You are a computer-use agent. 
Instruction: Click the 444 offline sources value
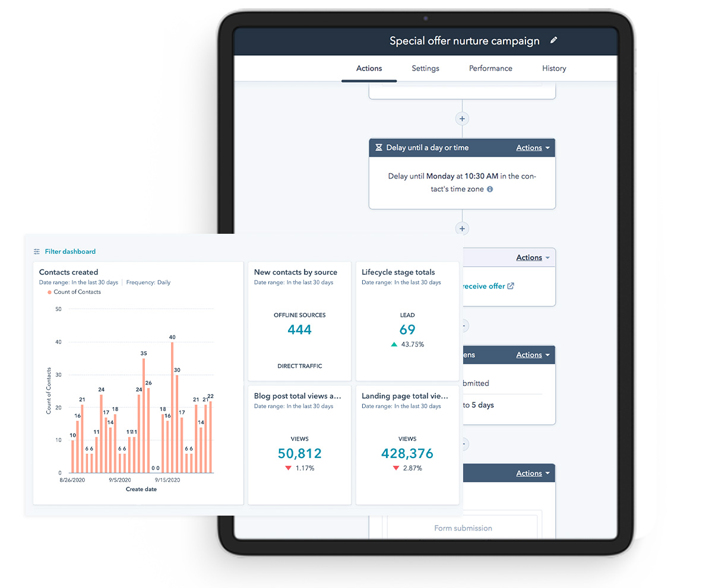[299, 330]
